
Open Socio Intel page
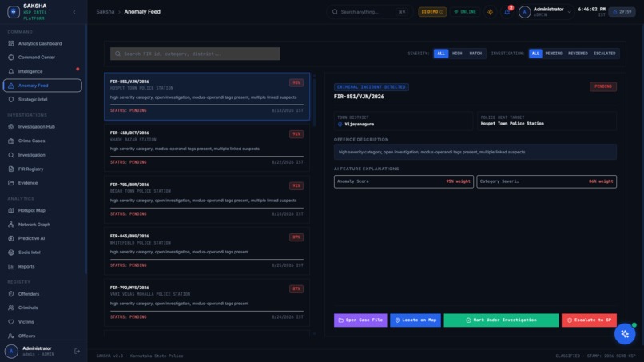pos(29,253)
